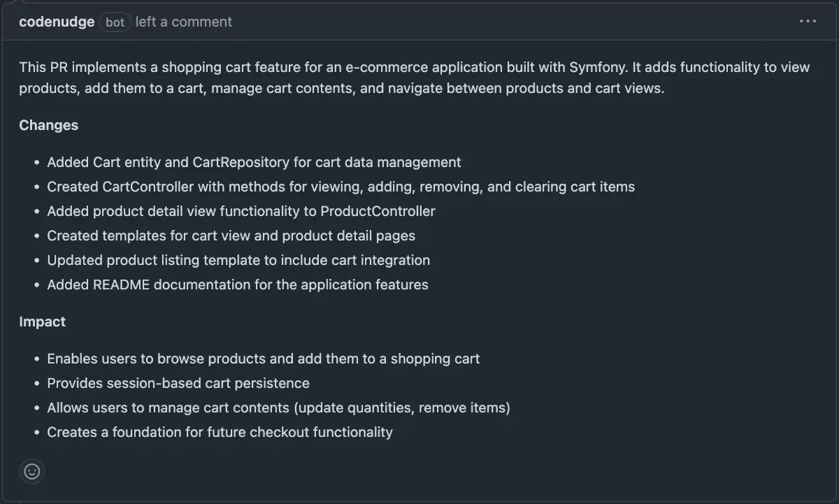The height and width of the screenshot is (504, 839).
Task: Click the Cart entity and CartRepository bullet
Action: (x=254, y=162)
